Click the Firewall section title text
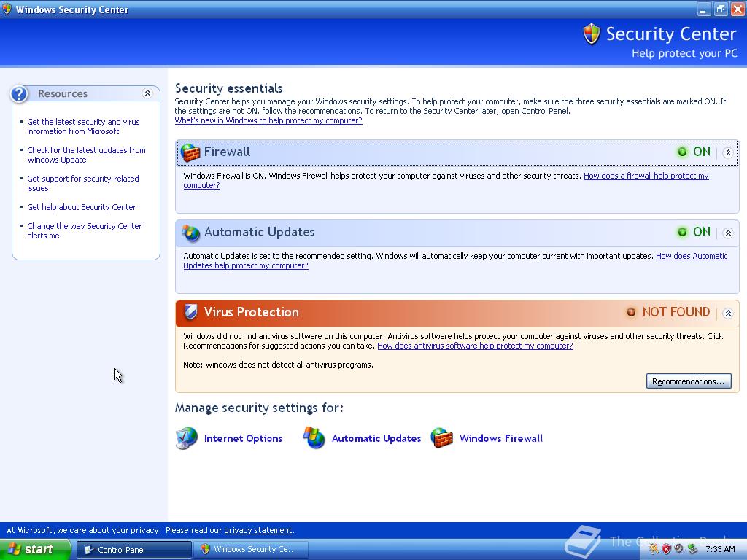This screenshot has width=747, height=560. tap(227, 152)
